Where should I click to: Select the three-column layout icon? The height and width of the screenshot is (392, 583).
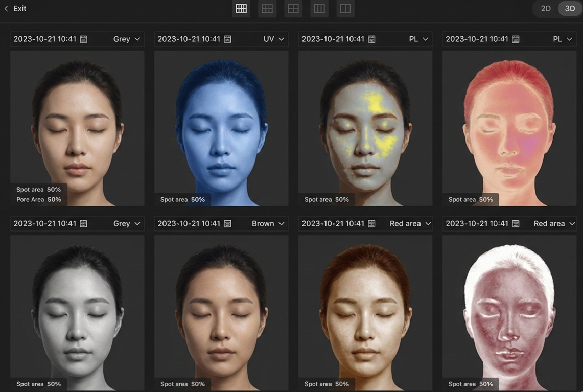pyautogui.click(x=319, y=9)
